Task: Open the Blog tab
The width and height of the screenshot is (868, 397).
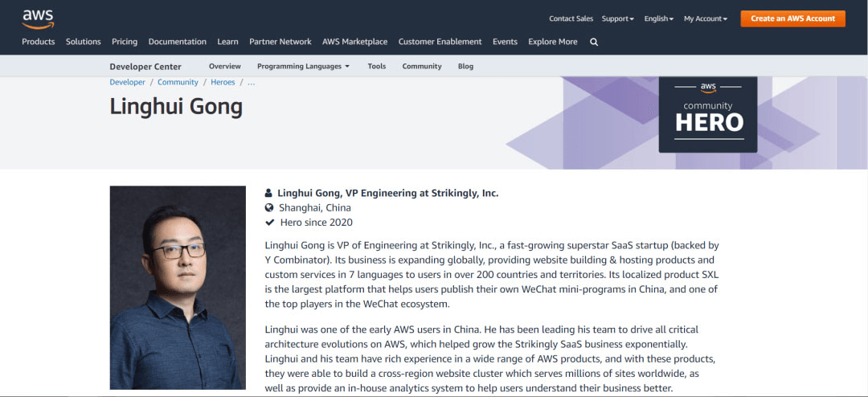Action: pos(465,66)
